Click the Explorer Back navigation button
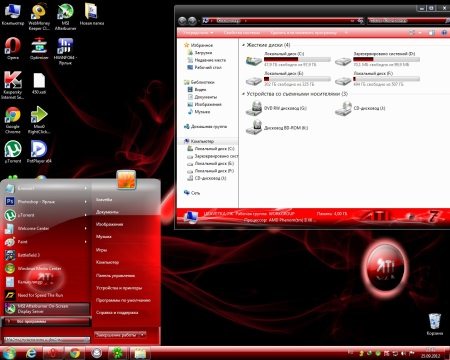 click(182, 21)
